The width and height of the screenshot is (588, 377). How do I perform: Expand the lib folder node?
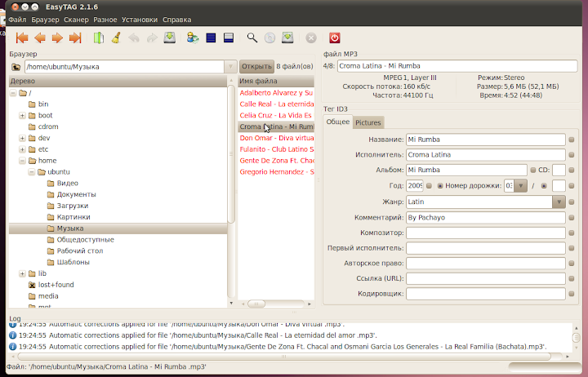tap(23, 273)
